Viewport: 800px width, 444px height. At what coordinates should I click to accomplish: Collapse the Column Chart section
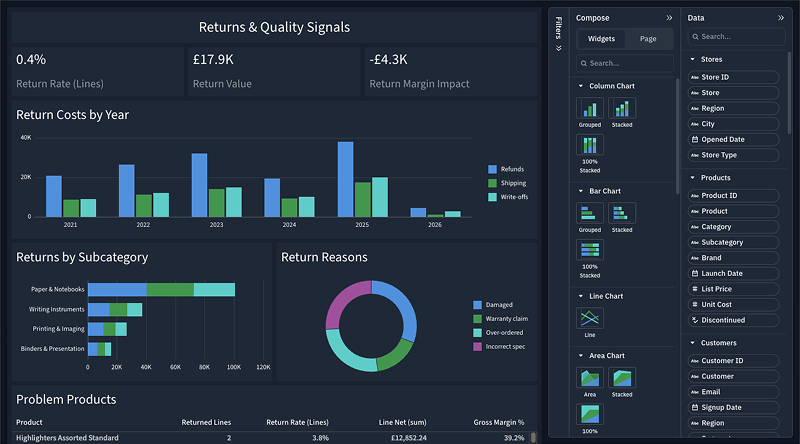click(x=582, y=86)
